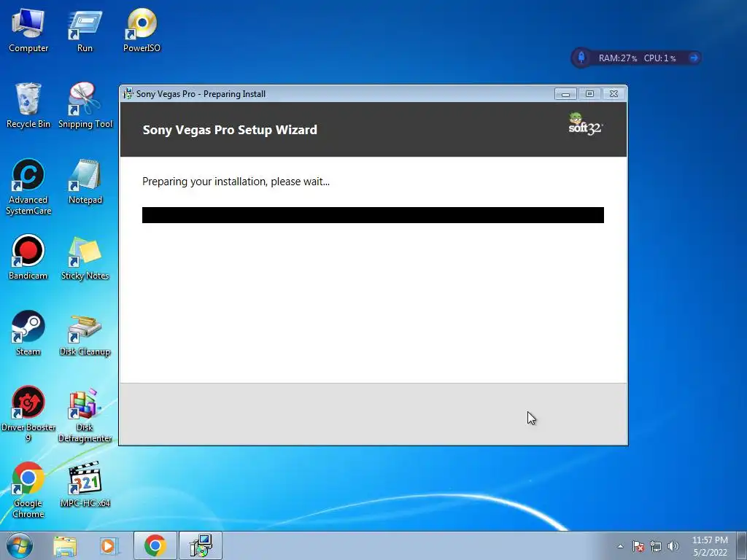Select the Driver Booster 9 icon

click(28, 414)
